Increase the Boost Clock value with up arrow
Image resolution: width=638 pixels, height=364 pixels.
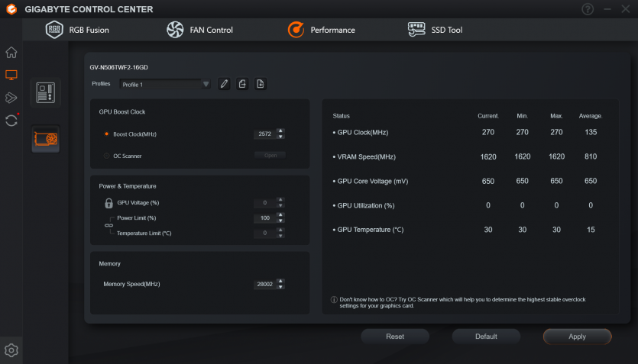click(x=280, y=130)
